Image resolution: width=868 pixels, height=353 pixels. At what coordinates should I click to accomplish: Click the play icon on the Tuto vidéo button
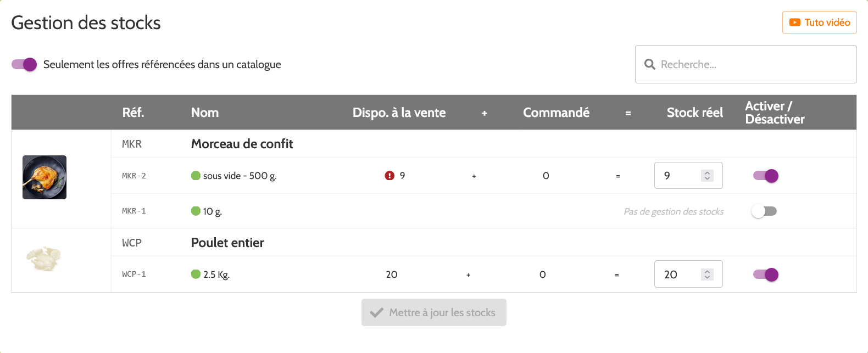pyautogui.click(x=795, y=22)
